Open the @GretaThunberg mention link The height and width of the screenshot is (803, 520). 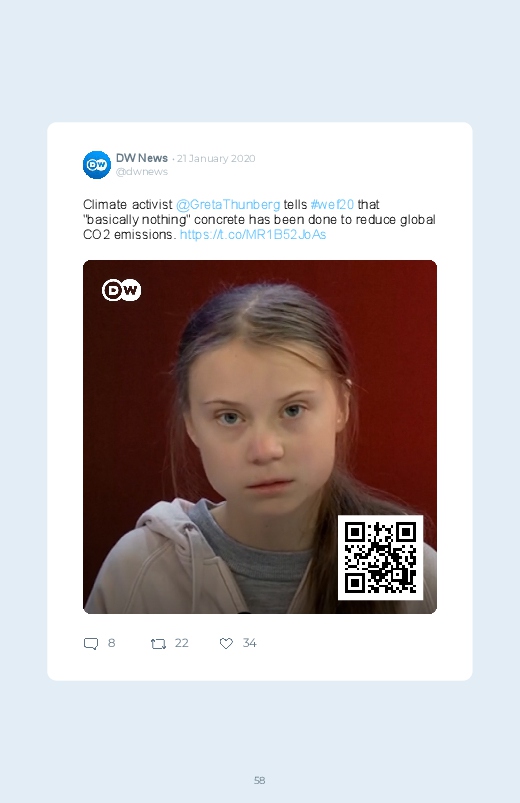(228, 204)
